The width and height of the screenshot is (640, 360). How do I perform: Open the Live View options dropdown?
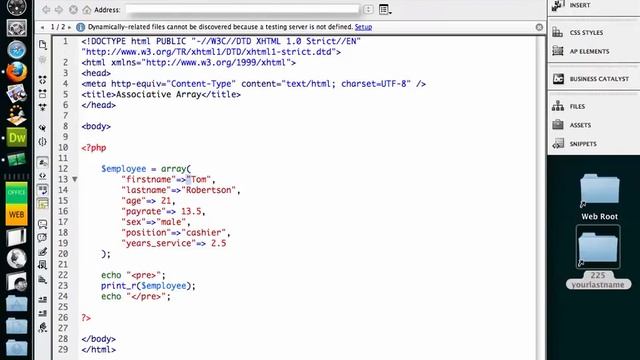(x=384, y=9)
